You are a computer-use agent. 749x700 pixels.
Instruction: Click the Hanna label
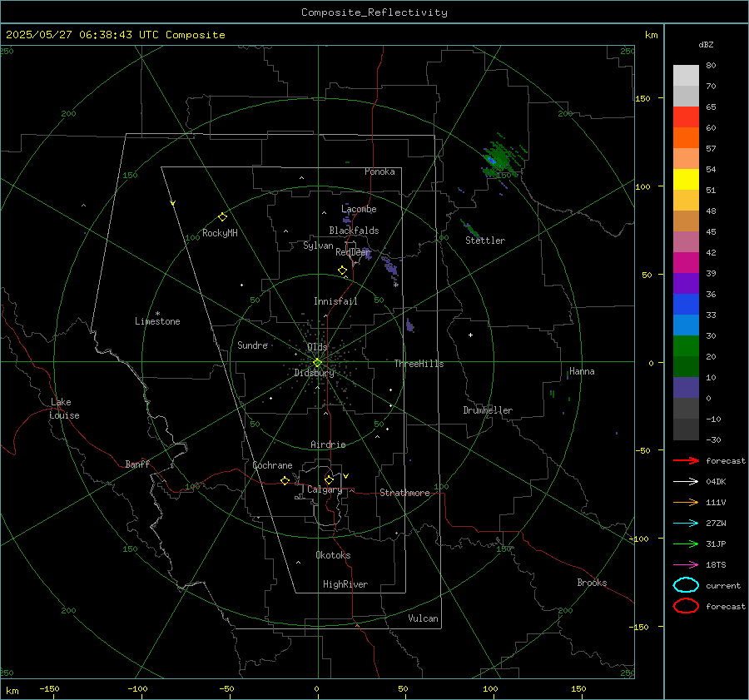pos(582,371)
